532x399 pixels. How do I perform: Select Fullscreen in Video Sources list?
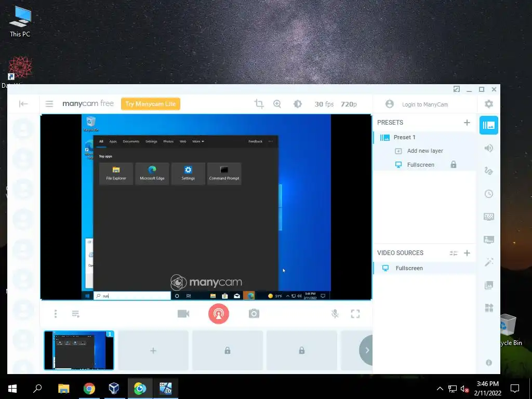click(425, 268)
